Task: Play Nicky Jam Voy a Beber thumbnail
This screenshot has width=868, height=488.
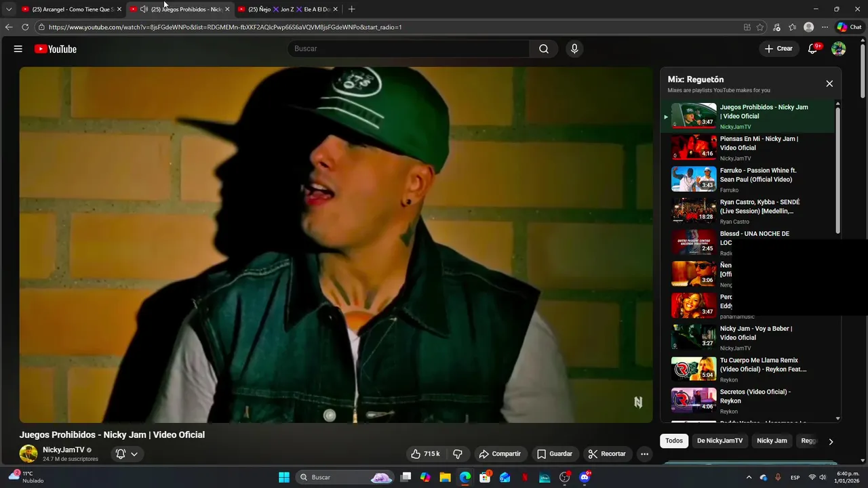Action: [x=694, y=337]
